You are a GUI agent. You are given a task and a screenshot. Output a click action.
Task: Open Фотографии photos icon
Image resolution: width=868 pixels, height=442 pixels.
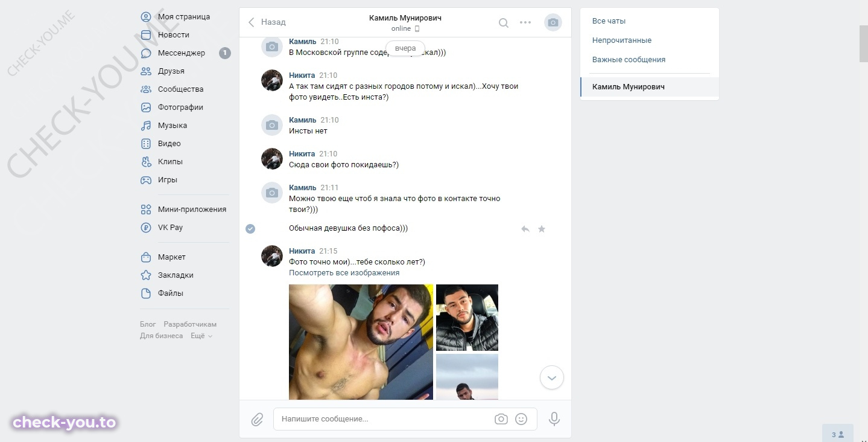pyautogui.click(x=146, y=107)
